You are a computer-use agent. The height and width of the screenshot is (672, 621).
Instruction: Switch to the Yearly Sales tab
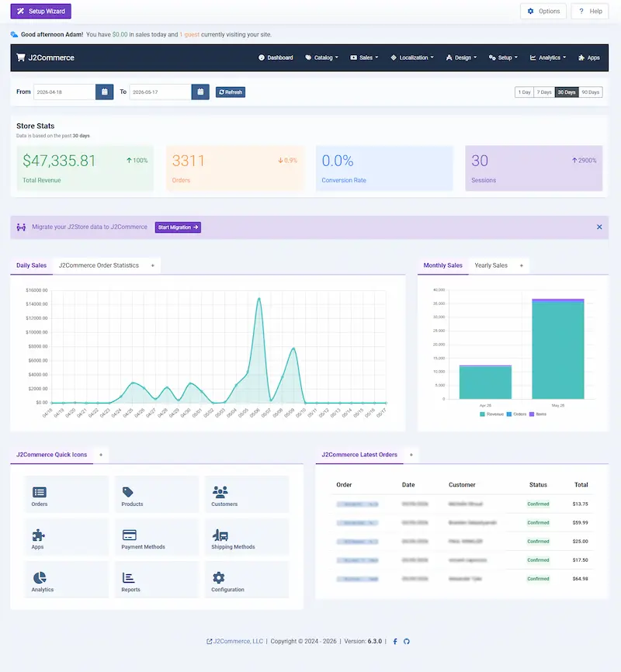491,265
